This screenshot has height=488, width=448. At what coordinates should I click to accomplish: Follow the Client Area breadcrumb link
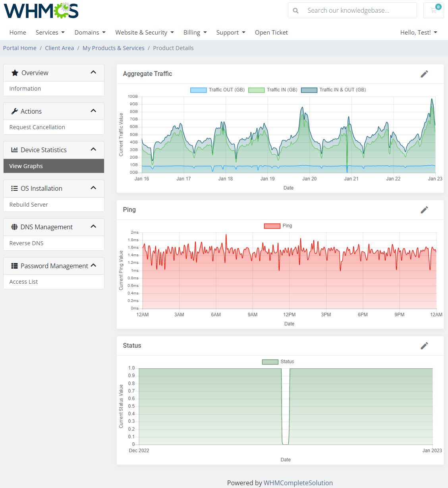60,48
